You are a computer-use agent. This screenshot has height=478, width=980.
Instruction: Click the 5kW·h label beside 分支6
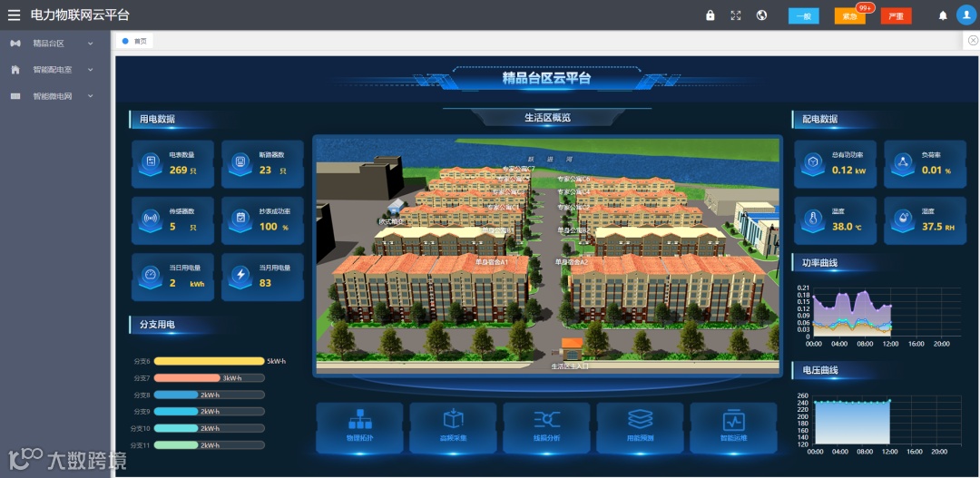coord(276,361)
